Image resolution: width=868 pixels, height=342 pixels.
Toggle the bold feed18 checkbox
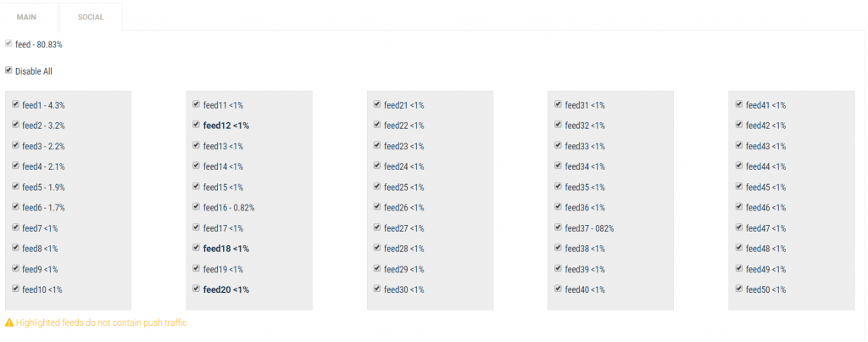tap(197, 249)
